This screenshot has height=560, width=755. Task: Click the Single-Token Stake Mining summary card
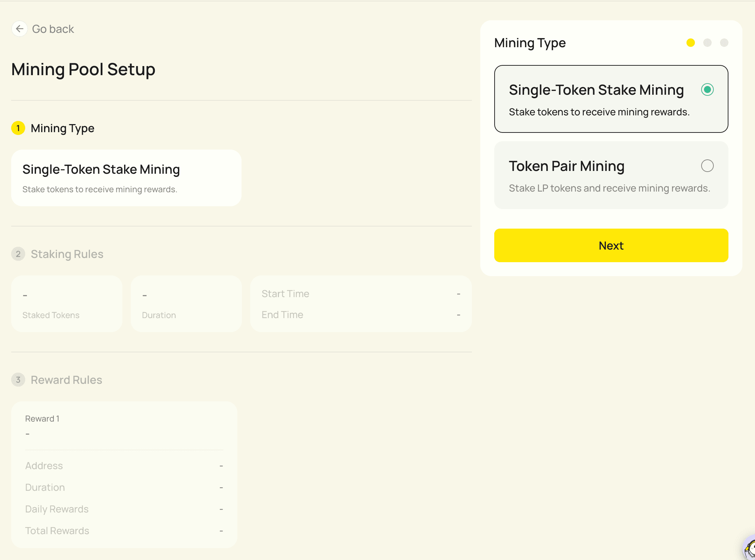(126, 178)
